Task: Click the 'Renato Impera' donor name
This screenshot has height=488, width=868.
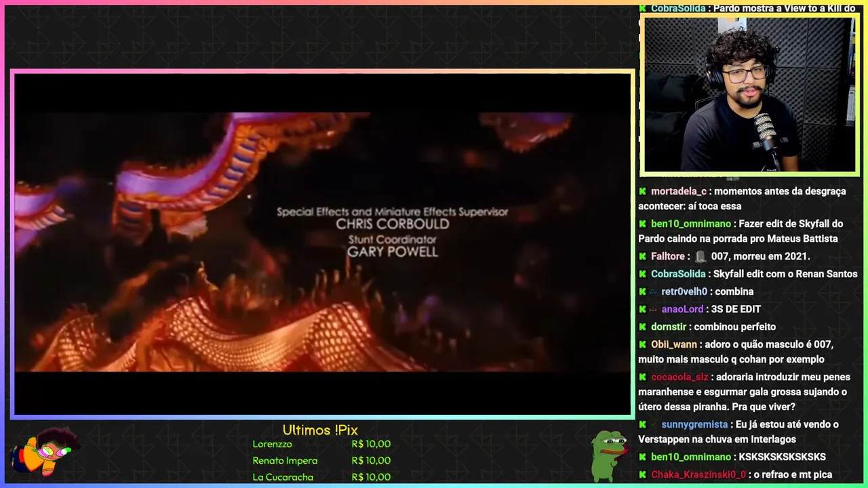Action: click(285, 461)
